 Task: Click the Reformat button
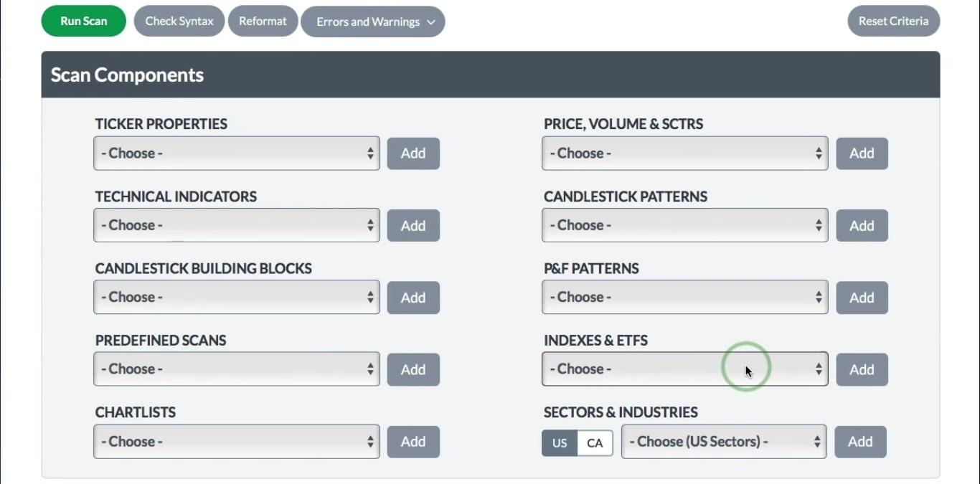pos(263,22)
